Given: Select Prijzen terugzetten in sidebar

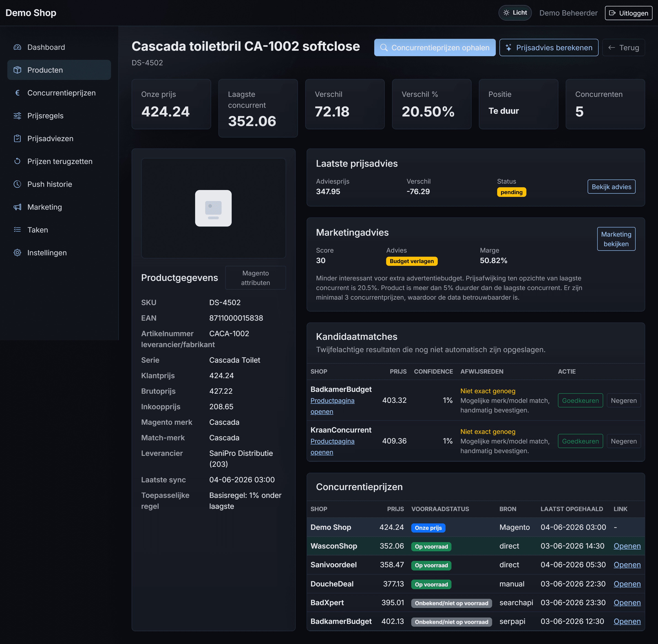Looking at the screenshot, I should tap(59, 161).
